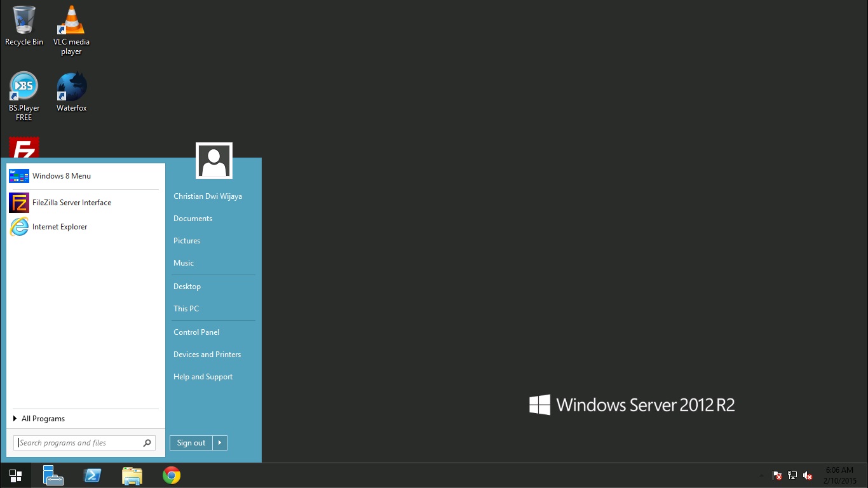Select the VLC media player shortcut
Viewport: 868px width, 488px height.
click(71, 29)
